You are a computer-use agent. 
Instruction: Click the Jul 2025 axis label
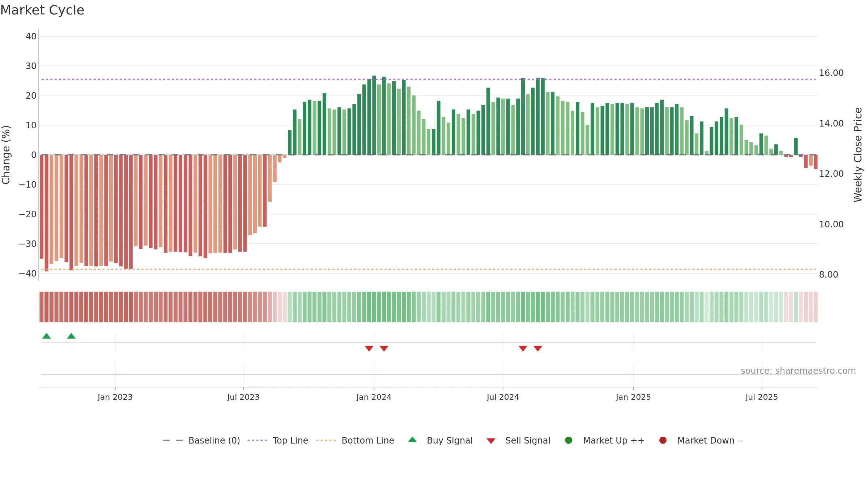pos(762,397)
